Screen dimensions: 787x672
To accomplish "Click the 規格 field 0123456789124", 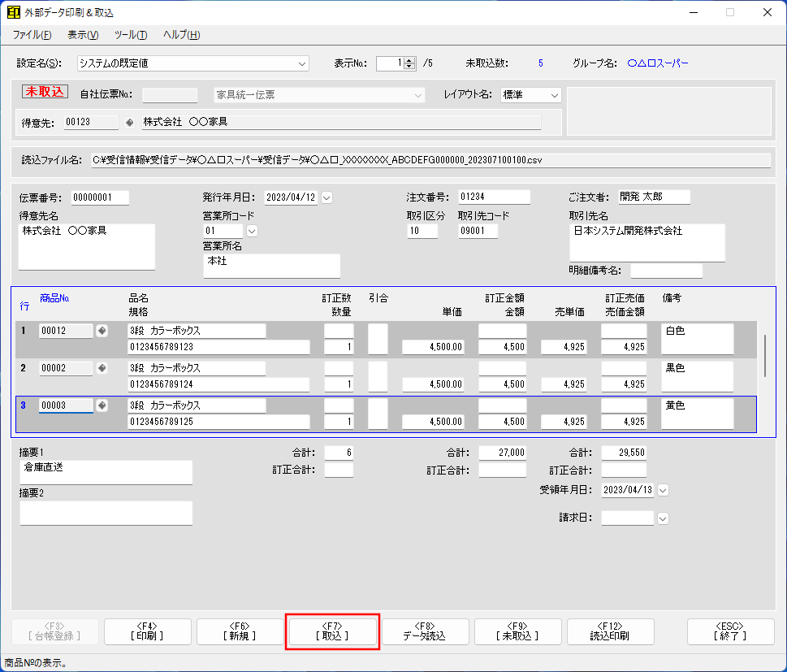I will [x=218, y=384].
